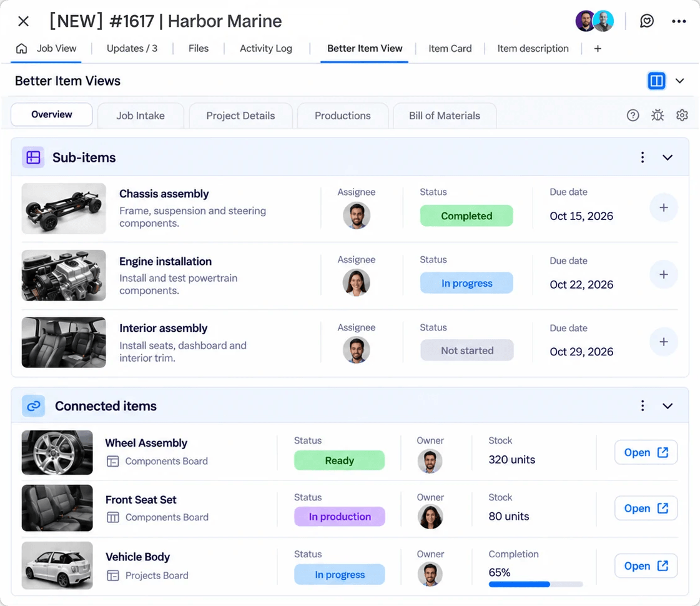Change the Not started status of Interior assembly

tap(467, 350)
